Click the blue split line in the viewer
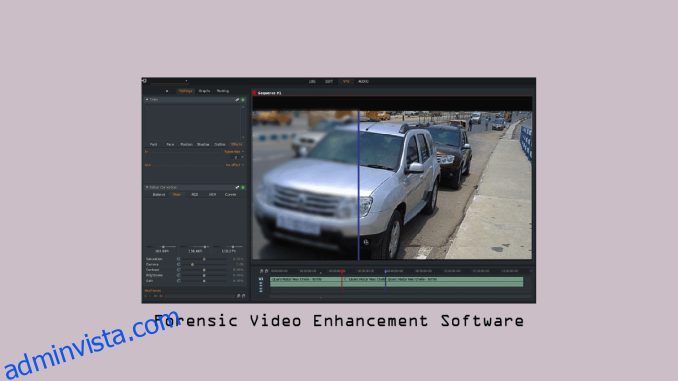The image size is (678, 381). (x=358, y=186)
